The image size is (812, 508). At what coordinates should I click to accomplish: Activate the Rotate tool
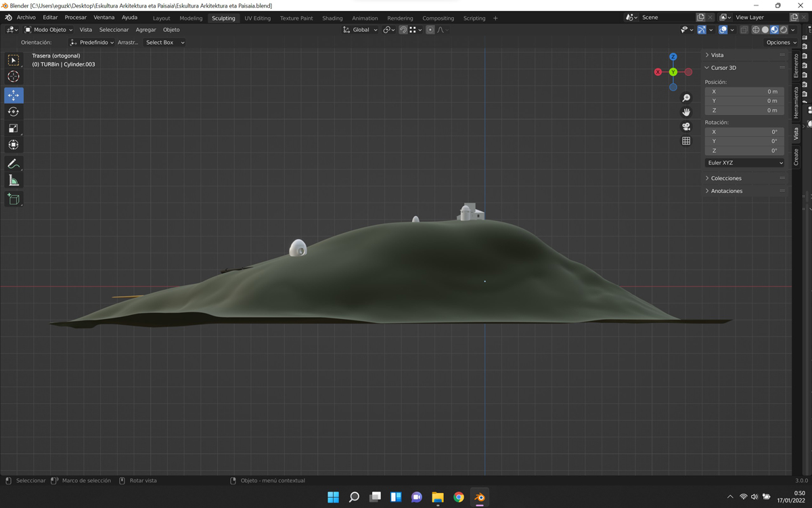14,112
